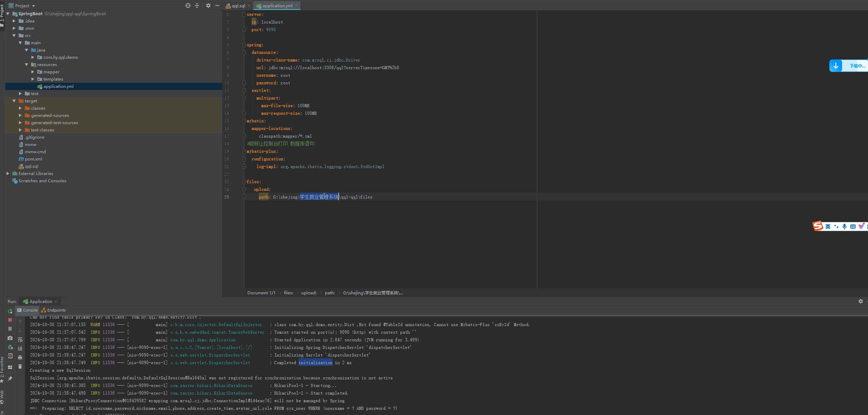This screenshot has height=415, width=868.
Task: Expand the com.hy.qql.demo package
Action: (x=33, y=57)
